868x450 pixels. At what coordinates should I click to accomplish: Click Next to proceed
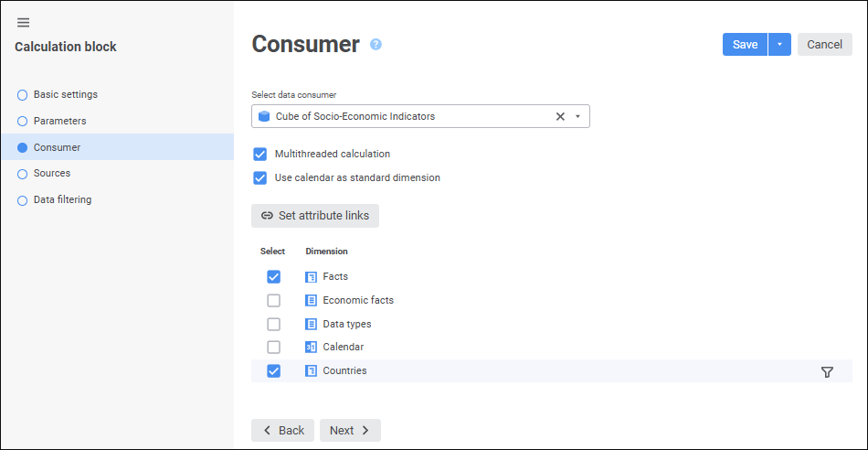coord(350,430)
